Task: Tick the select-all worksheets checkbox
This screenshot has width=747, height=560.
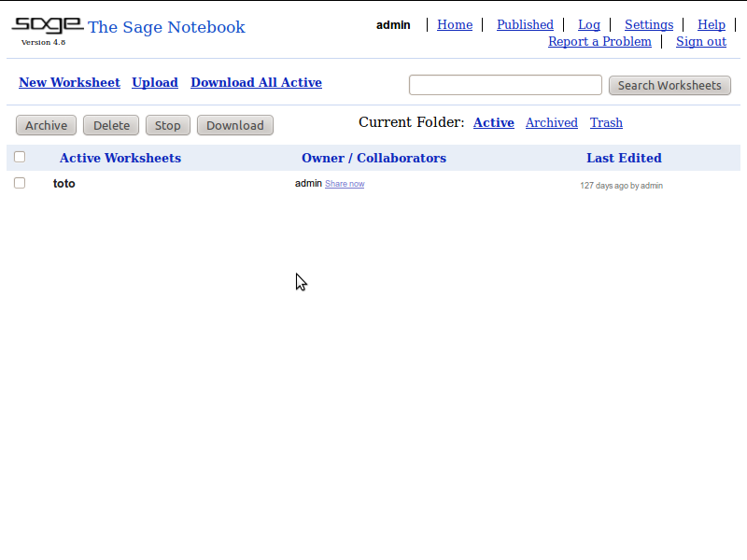Action: pyautogui.click(x=20, y=157)
